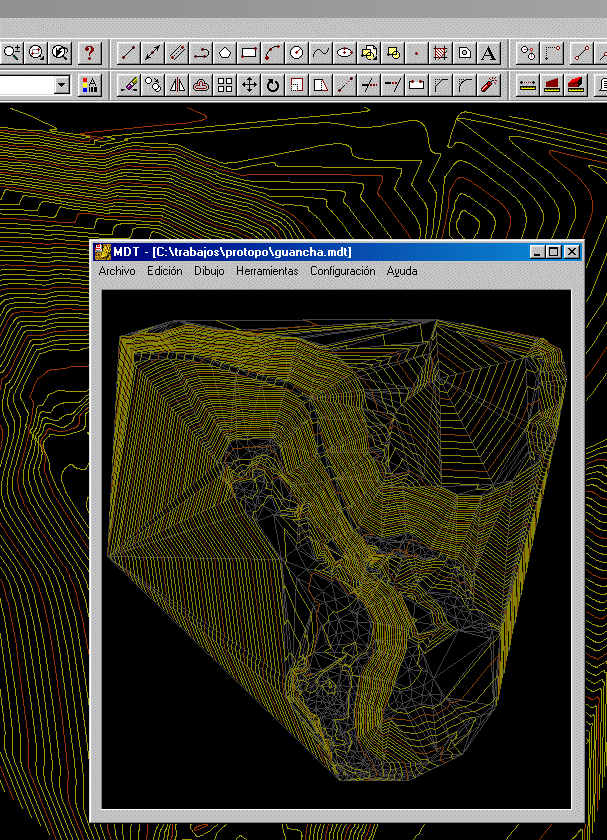Select the Rectangle tool
Viewport: 607px width, 840px height.
click(x=249, y=53)
